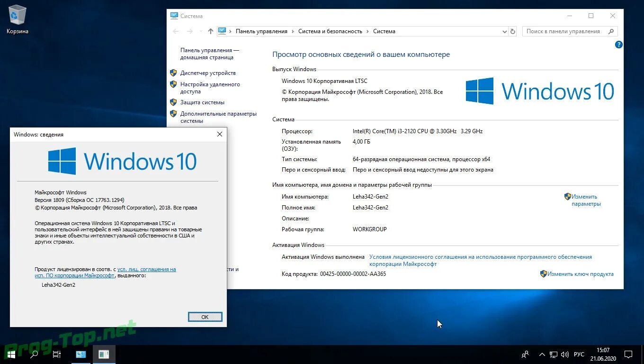Click the Просмотр основных сведений heading

[x=361, y=55]
